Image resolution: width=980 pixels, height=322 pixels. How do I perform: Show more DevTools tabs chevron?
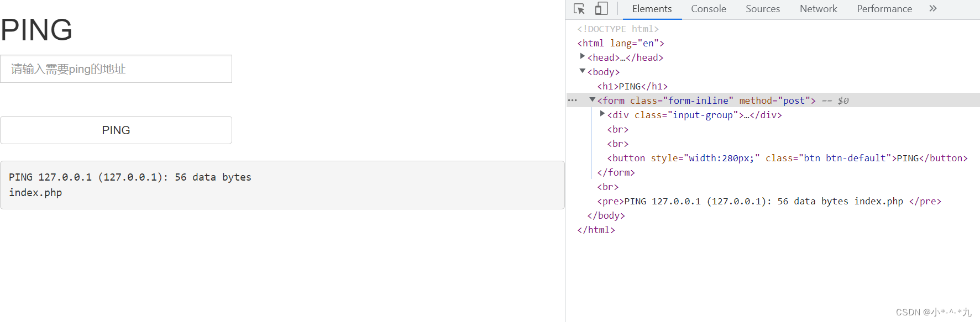click(933, 9)
